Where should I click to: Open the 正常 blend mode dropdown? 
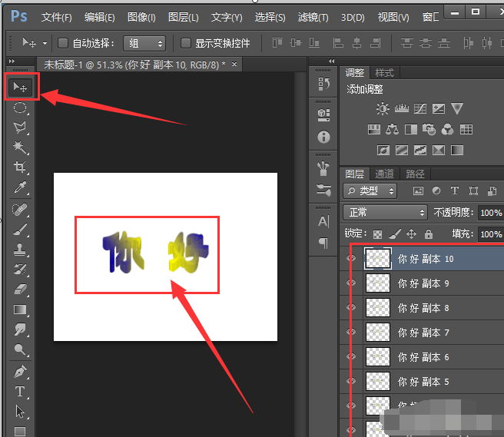[x=385, y=213]
